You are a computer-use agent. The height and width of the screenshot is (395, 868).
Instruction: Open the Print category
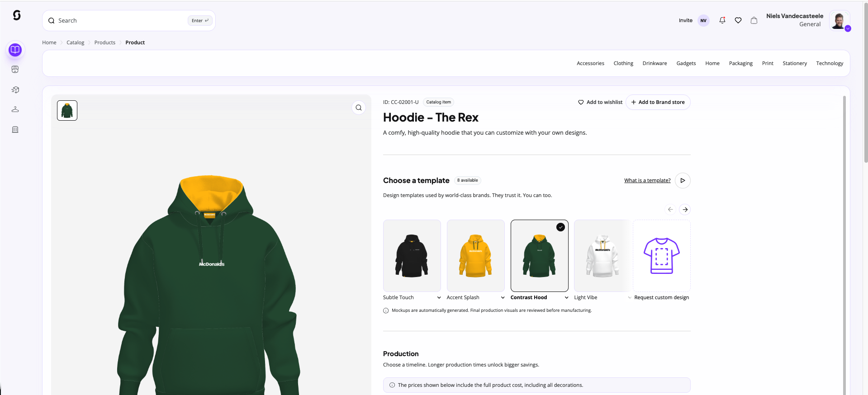coord(768,63)
